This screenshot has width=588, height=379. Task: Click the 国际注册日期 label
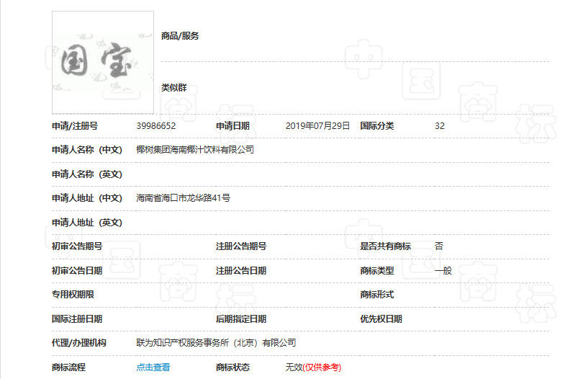coord(77,319)
